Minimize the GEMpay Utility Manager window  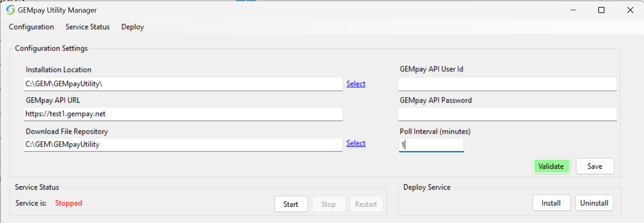click(573, 10)
